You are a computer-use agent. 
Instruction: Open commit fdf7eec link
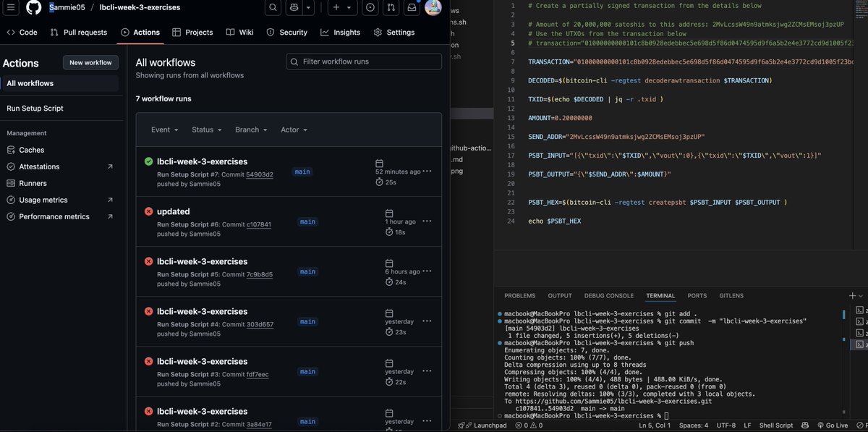[258, 374]
